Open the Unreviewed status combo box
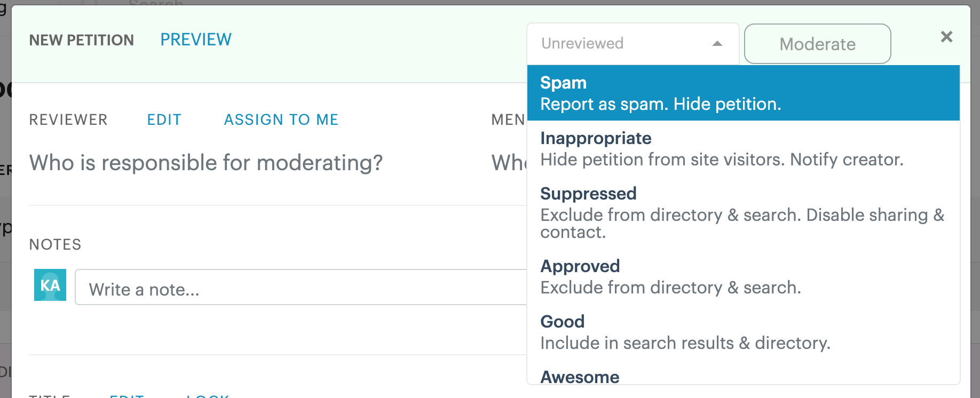This screenshot has height=398, width=980. coord(633,44)
